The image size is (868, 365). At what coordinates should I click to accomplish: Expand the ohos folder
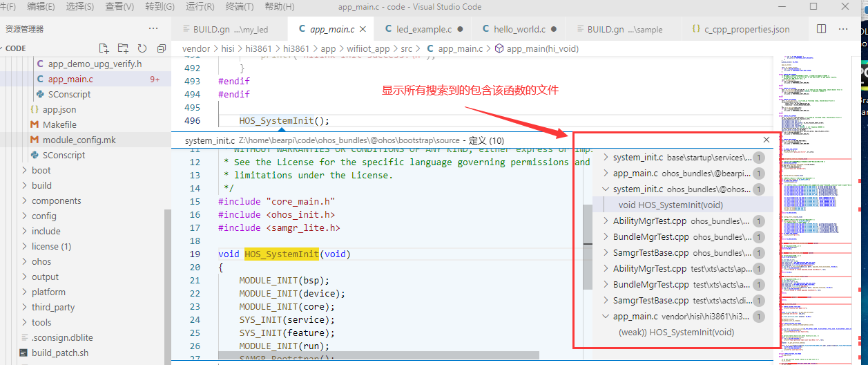point(41,261)
